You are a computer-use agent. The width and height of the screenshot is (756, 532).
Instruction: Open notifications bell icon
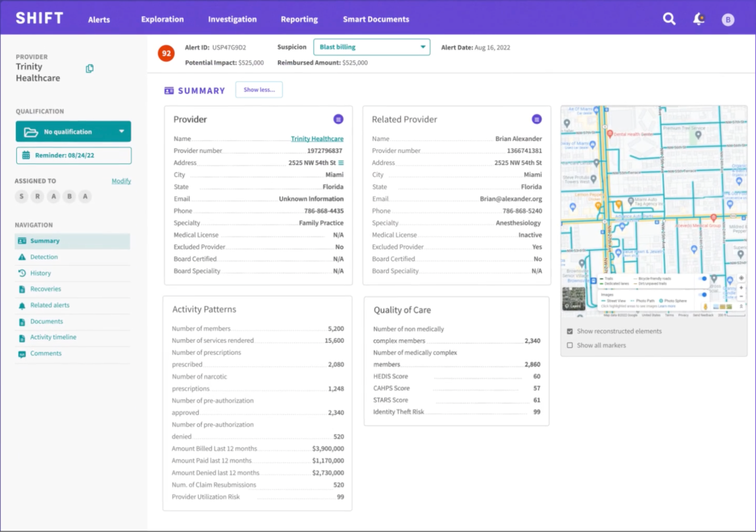[x=699, y=19]
